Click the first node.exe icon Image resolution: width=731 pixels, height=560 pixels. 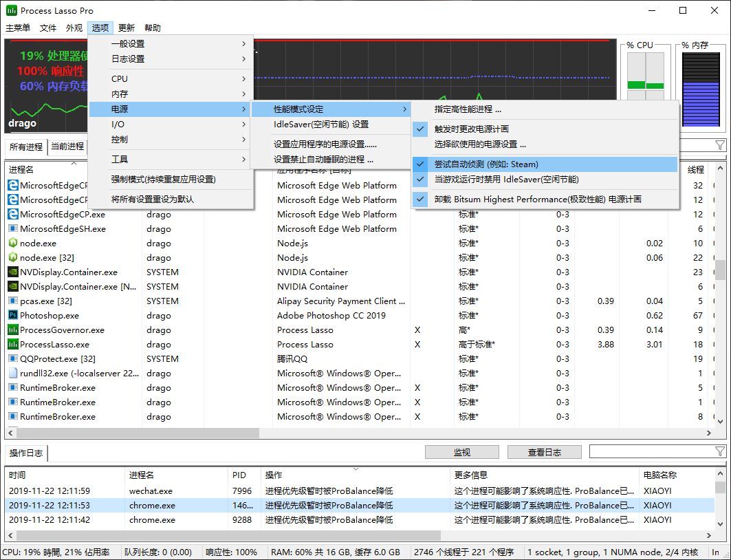pos(13,244)
